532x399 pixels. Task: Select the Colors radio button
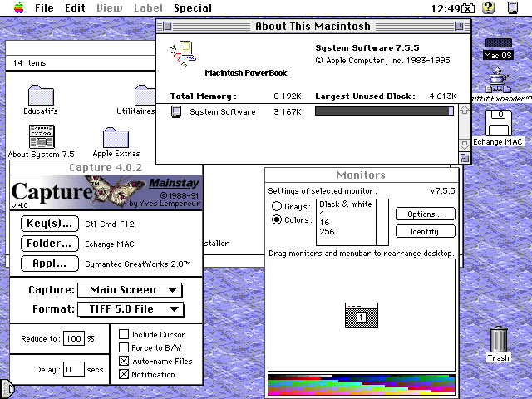pos(277,219)
